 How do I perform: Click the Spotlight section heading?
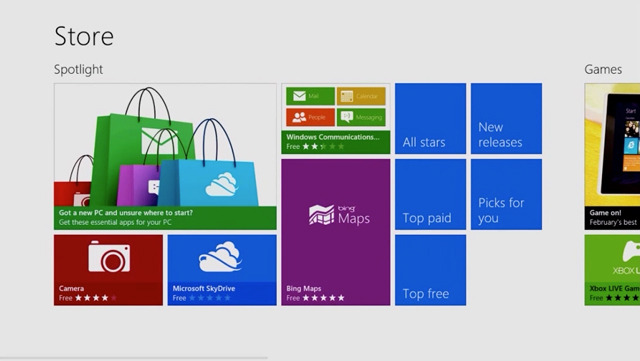78,69
